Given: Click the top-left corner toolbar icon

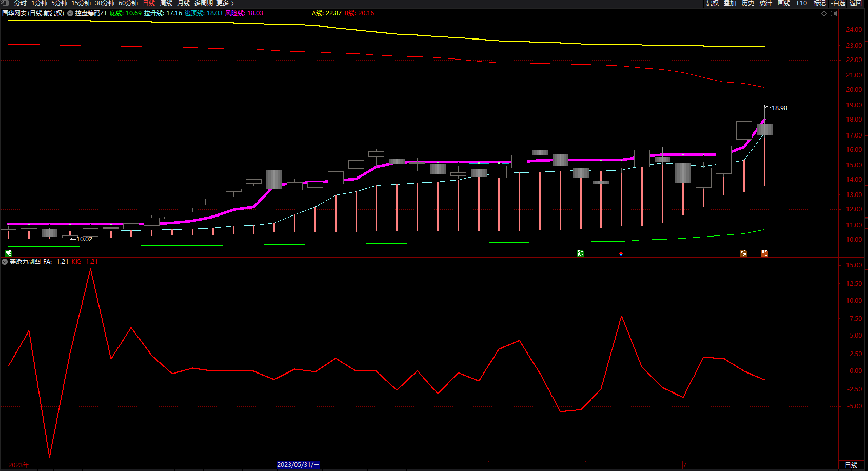Looking at the screenshot, I should (x=5, y=3).
